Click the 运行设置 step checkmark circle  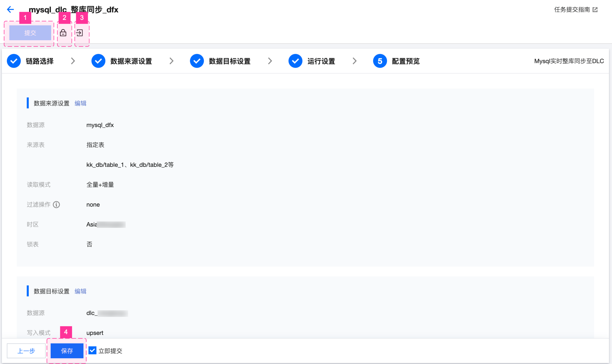[295, 61]
